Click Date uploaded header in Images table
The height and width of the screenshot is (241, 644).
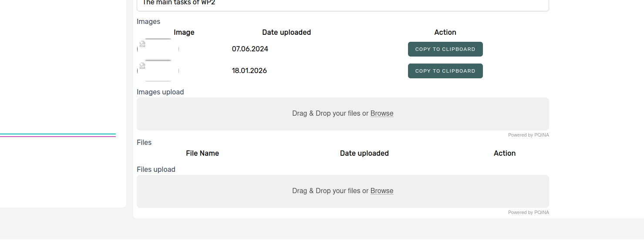287,33
